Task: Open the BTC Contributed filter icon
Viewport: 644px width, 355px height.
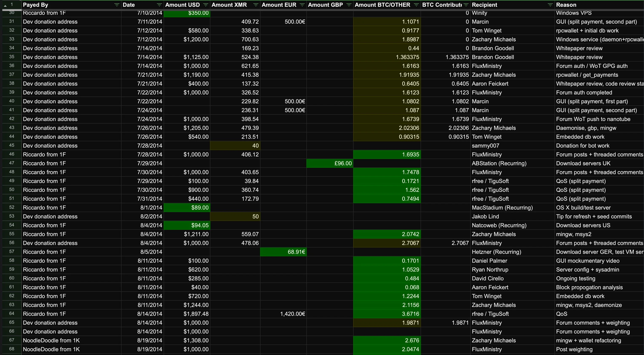Action: pyautogui.click(x=466, y=5)
